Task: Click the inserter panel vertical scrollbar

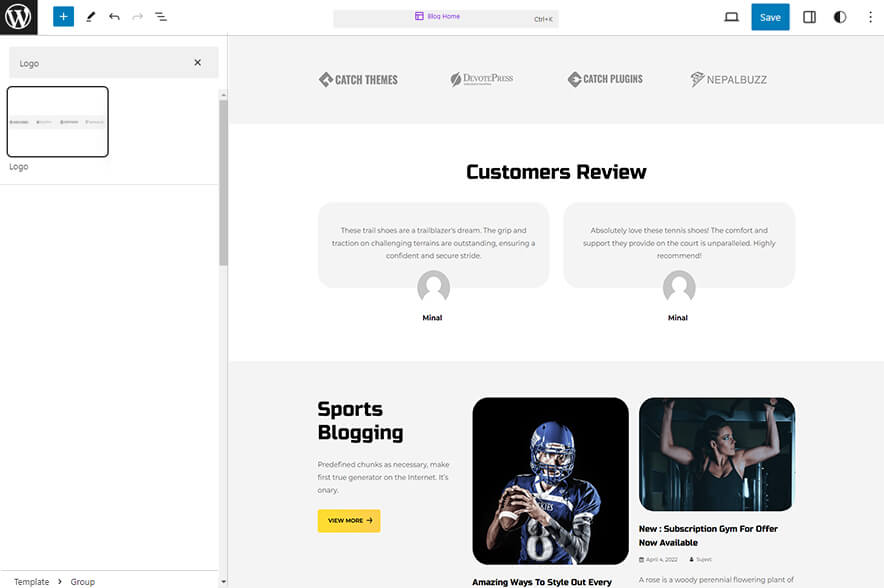Action: pyautogui.click(x=223, y=180)
